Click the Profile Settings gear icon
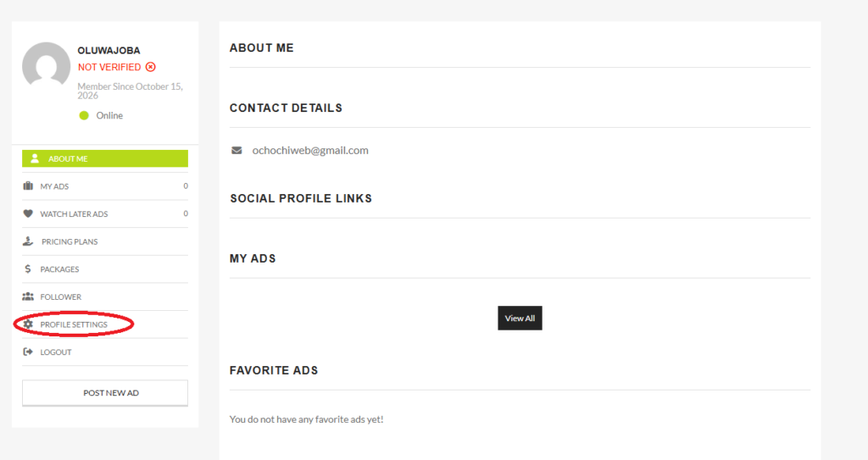Viewport: 868px width, 460px height. click(x=28, y=324)
